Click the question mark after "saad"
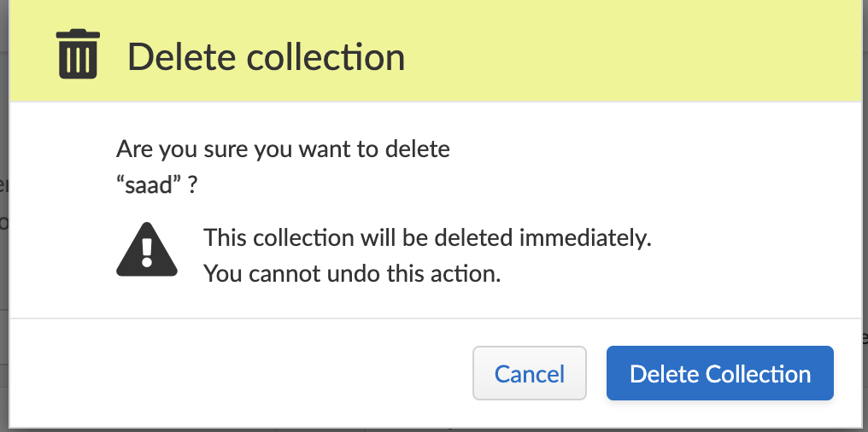 point(193,185)
